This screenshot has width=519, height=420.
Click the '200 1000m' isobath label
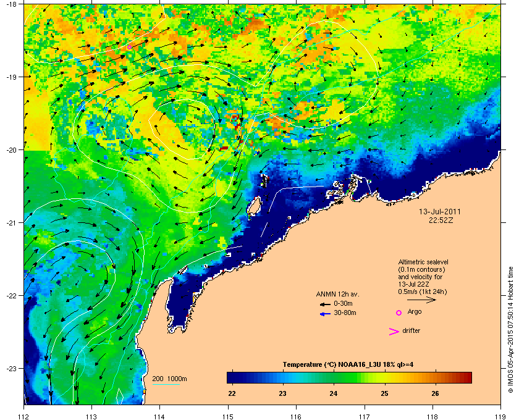[169, 379]
